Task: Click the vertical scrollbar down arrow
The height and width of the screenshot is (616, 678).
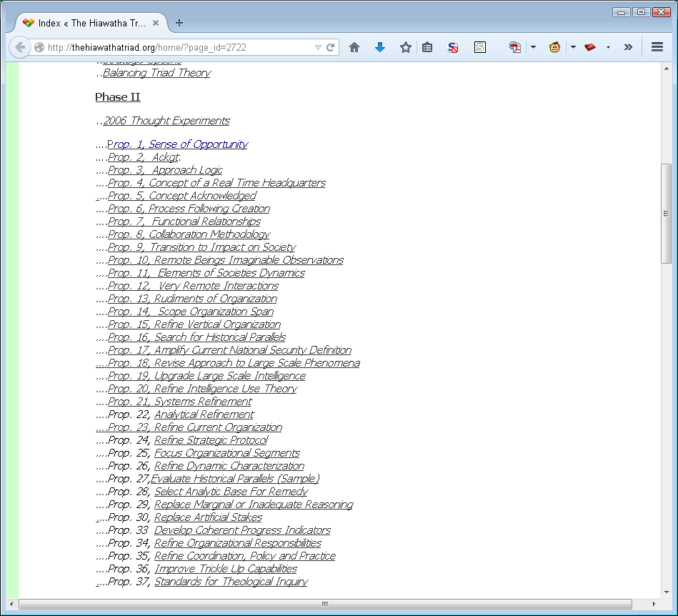Action: 667,592
